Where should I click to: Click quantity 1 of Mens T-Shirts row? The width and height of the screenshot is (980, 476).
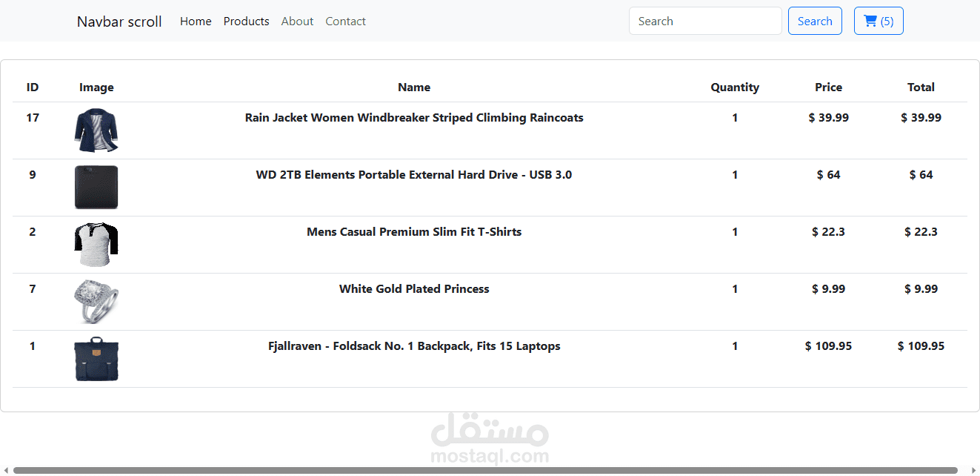click(735, 232)
